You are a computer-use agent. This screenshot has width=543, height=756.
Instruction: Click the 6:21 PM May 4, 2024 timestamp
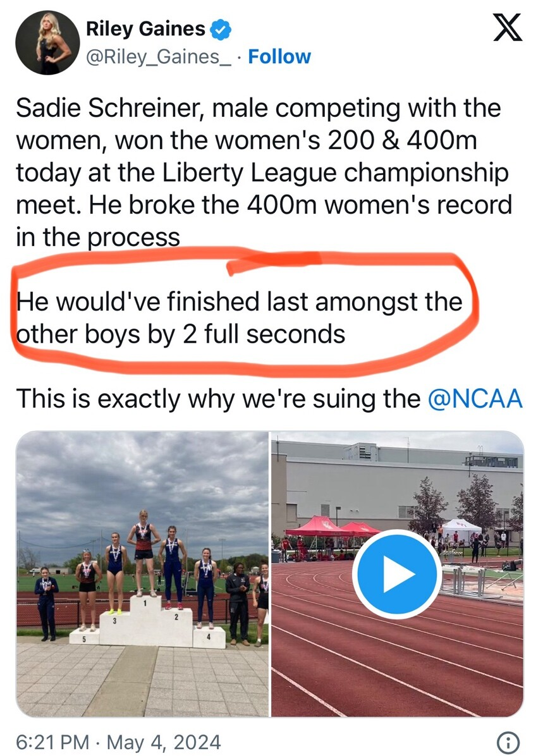pyautogui.click(x=118, y=741)
